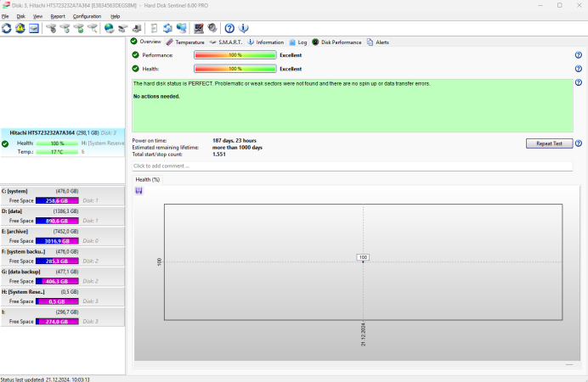Select the Hitachi HTS723232A7A364 disk entry
The height and width of the screenshot is (382, 588).
click(63, 143)
